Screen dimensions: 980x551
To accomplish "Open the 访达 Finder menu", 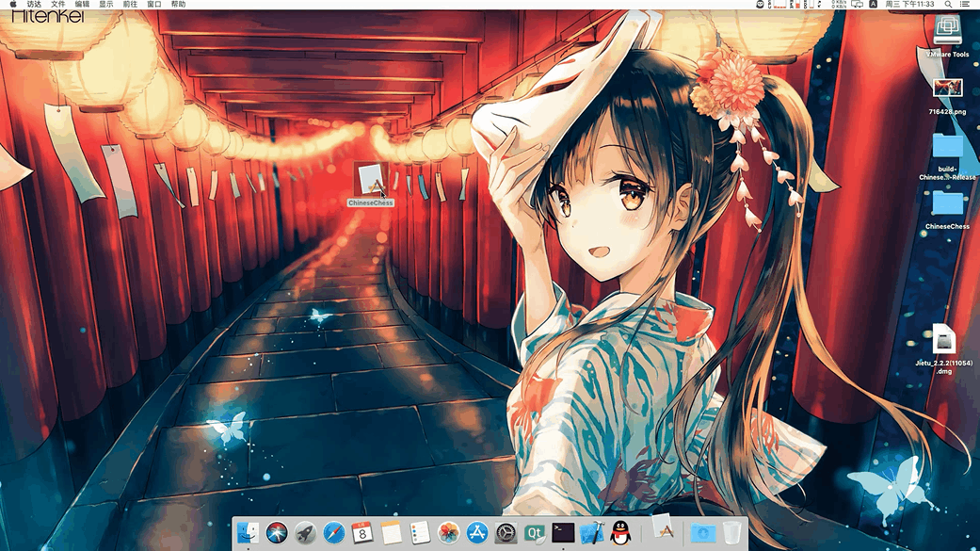I will pos(34,5).
